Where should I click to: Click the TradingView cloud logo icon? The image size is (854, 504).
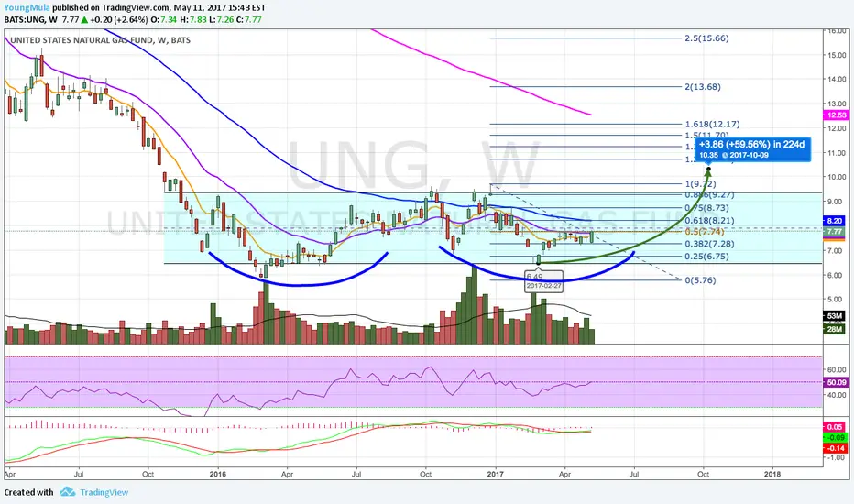pyautogui.click(x=68, y=492)
